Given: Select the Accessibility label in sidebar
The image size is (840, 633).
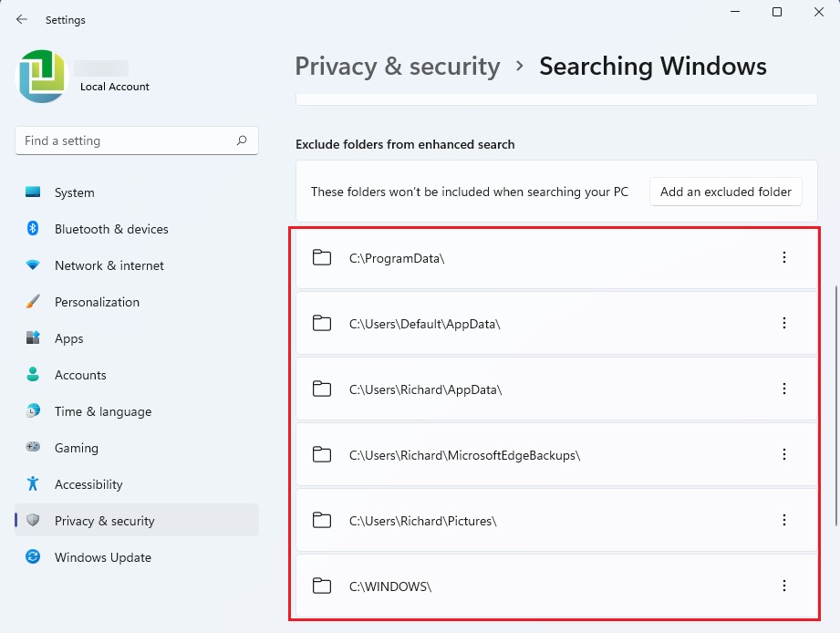Looking at the screenshot, I should [x=89, y=484].
